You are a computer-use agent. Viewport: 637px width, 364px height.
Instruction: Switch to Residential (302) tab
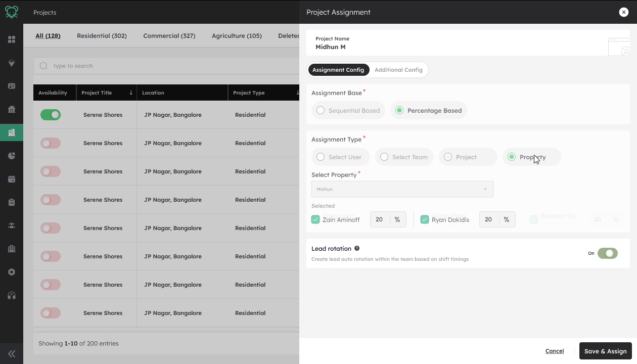coord(102,36)
